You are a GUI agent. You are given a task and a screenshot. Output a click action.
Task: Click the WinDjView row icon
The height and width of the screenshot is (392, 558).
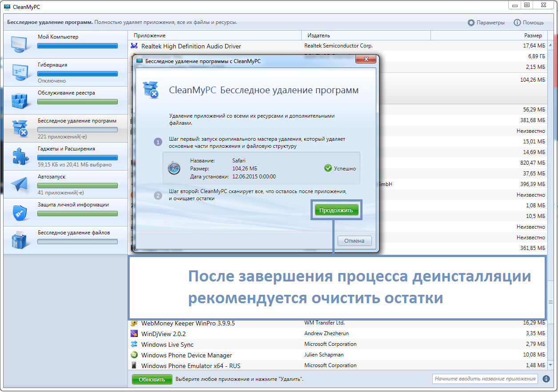point(134,333)
